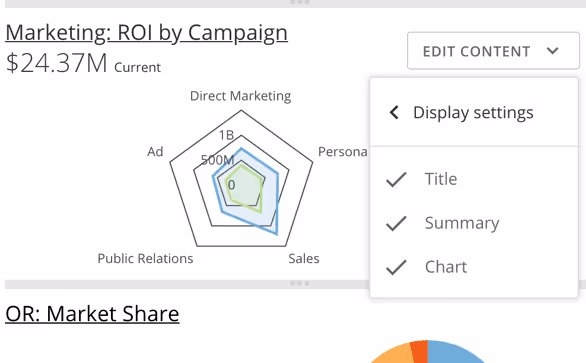The image size is (586, 363).
Task: Click the drag handle dots below the radar chart
Action: [x=300, y=283]
